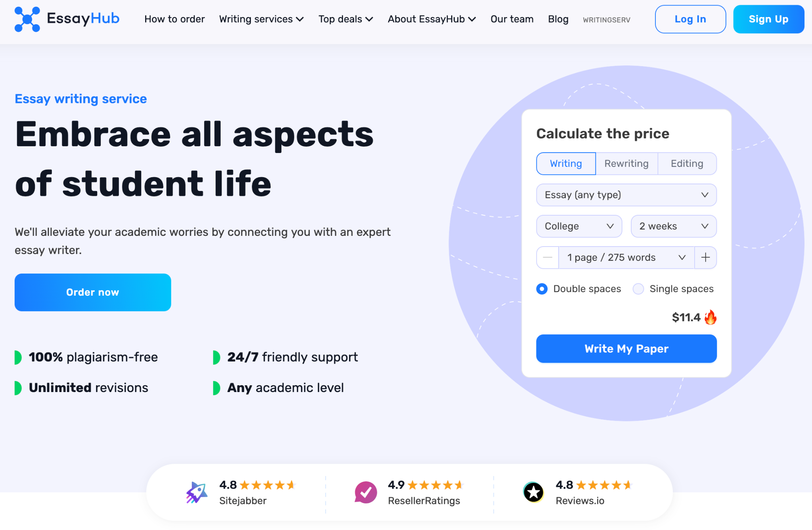Click the EssayHub logo icon
This screenshot has height=530, width=812.
tap(27, 19)
